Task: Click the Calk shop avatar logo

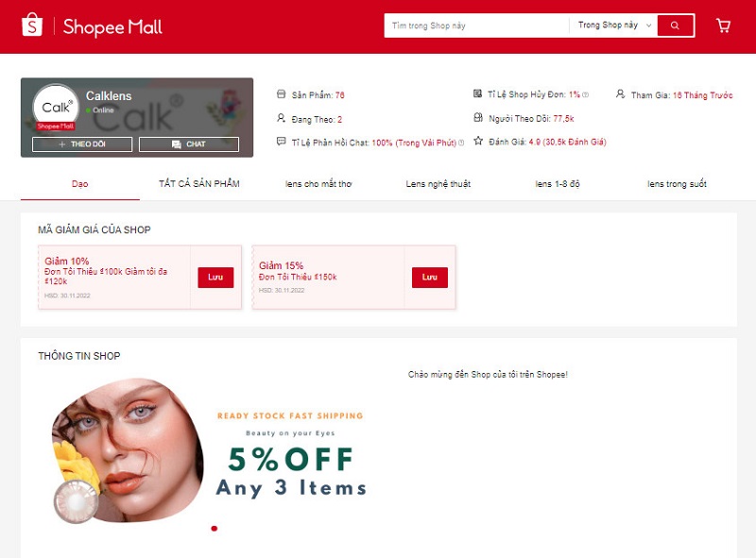Action: point(56,107)
